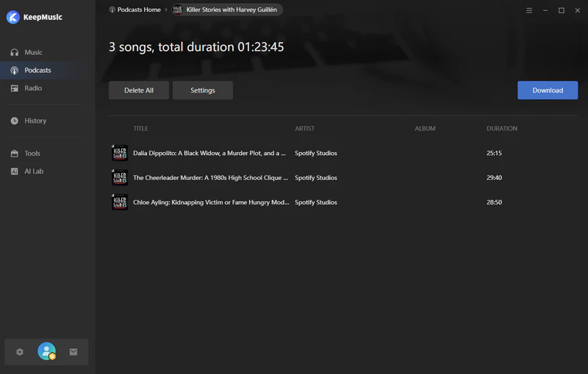This screenshot has width=588, height=374.
Task: Close the KeepMusic window
Action: (578, 10)
